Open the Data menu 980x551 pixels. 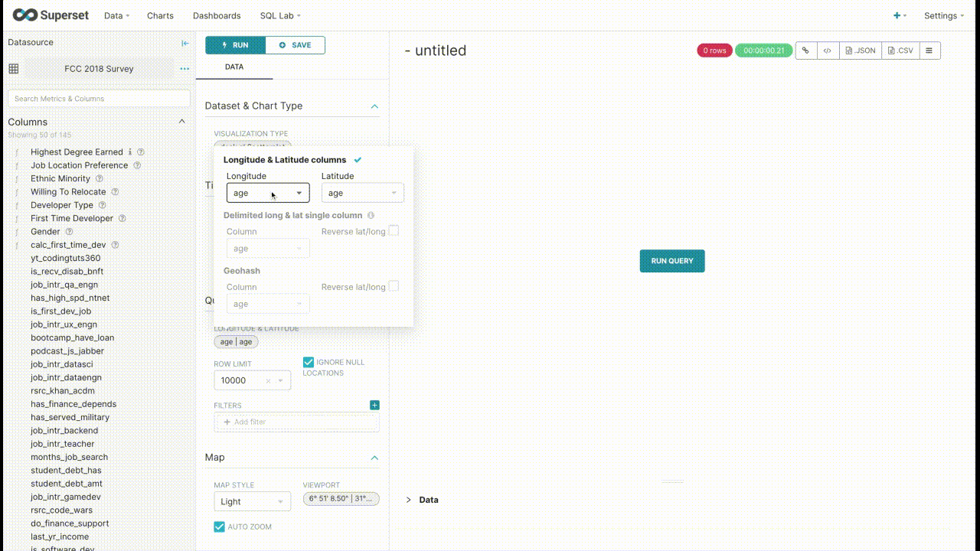(x=116, y=15)
